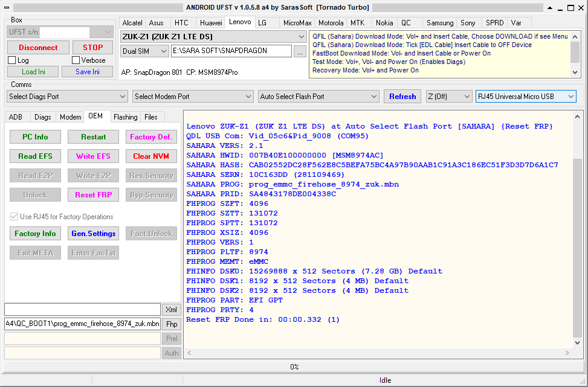Click the Factory Def. button
Viewport: 588px width, 387px height.
(151, 136)
